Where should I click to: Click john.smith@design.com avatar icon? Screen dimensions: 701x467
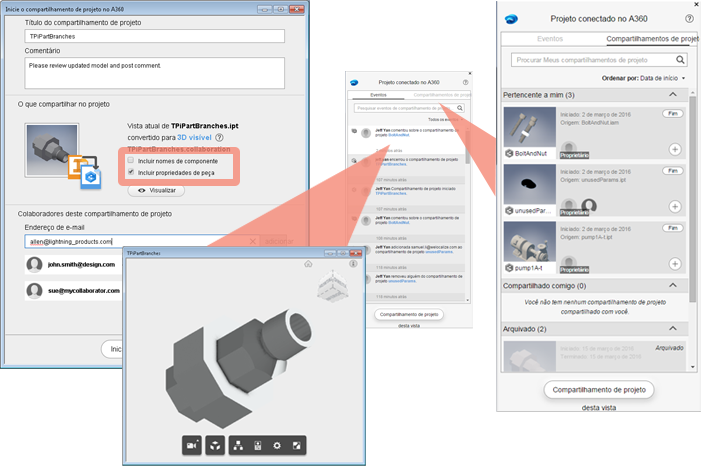[x=34, y=265]
